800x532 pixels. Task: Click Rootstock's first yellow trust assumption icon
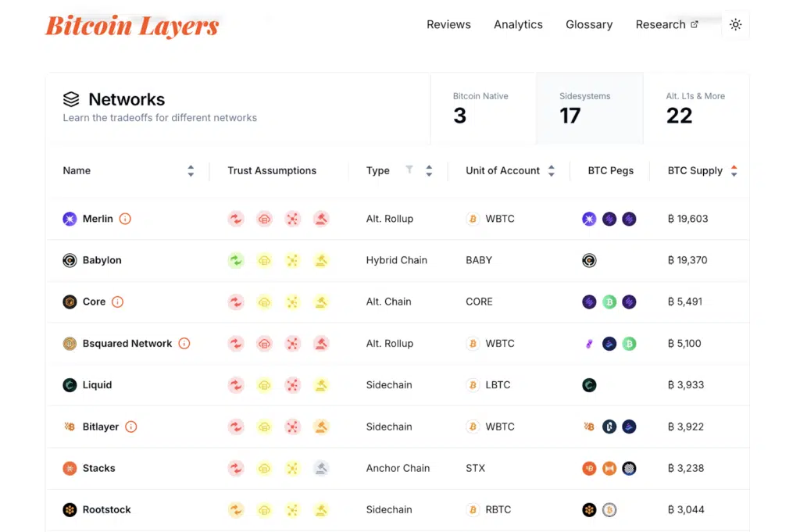point(236,509)
